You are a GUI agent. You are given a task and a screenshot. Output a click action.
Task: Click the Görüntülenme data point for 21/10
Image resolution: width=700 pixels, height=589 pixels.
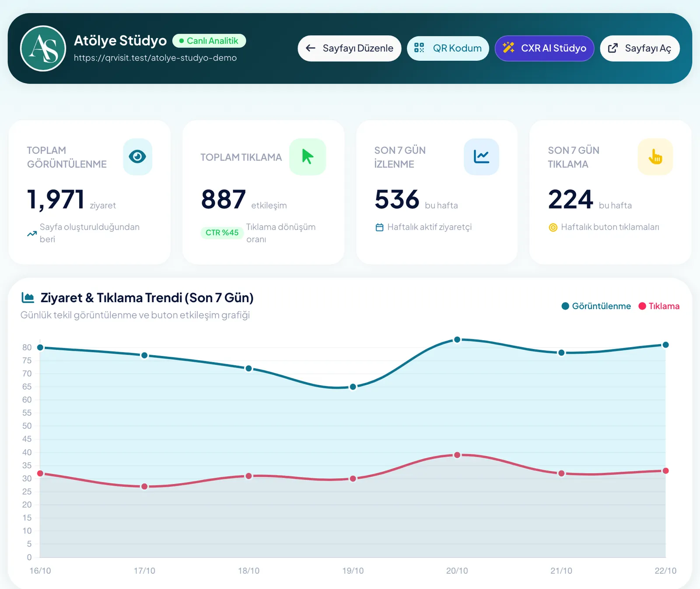(x=561, y=353)
